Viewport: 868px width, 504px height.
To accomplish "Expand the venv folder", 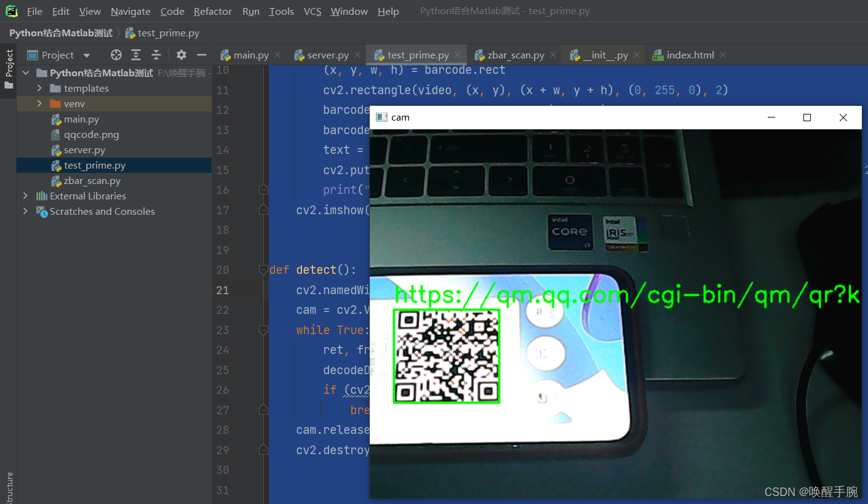I will tap(39, 104).
